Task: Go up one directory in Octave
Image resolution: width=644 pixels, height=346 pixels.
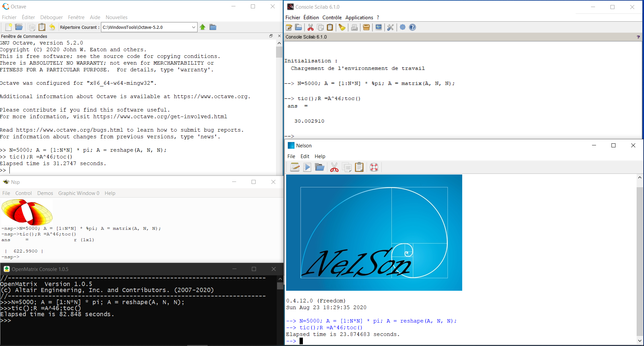Action: point(203,27)
